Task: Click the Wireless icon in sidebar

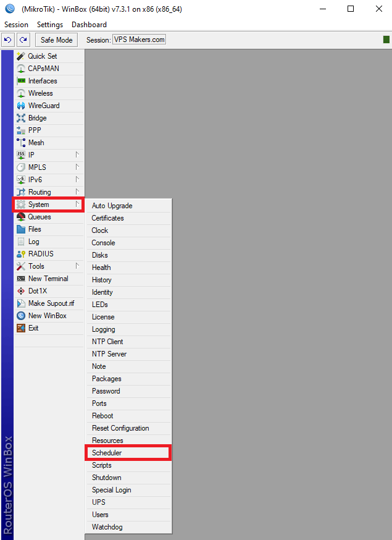Action: (x=21, y=93)
